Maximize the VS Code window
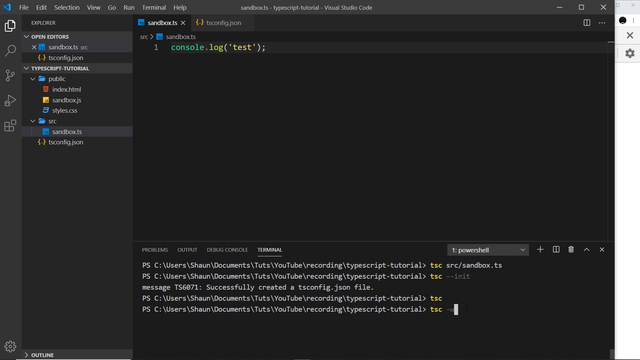The width and height of the screenshot is (640, 360). coord(581,7)
